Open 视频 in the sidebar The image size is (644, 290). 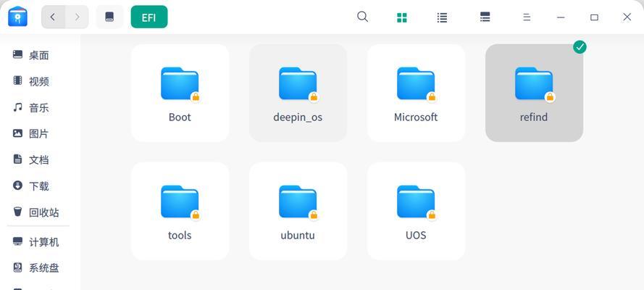click(40, 81)
